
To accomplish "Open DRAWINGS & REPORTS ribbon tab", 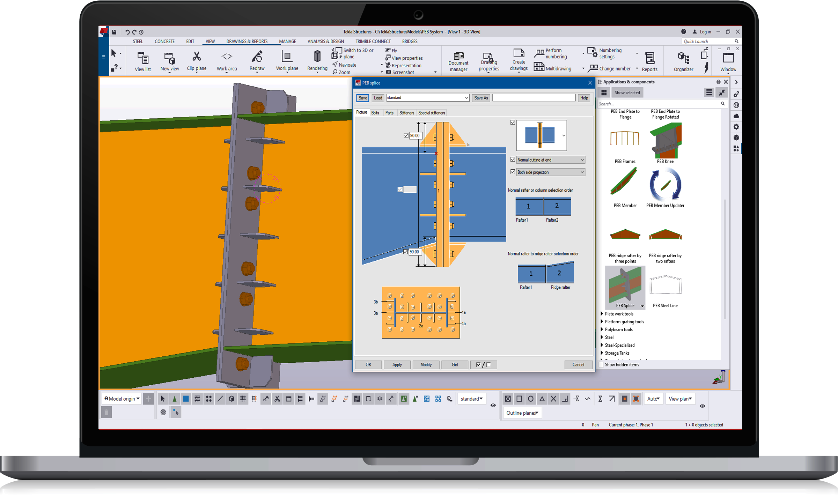I will pyautogui.click(x=247, y=41).
